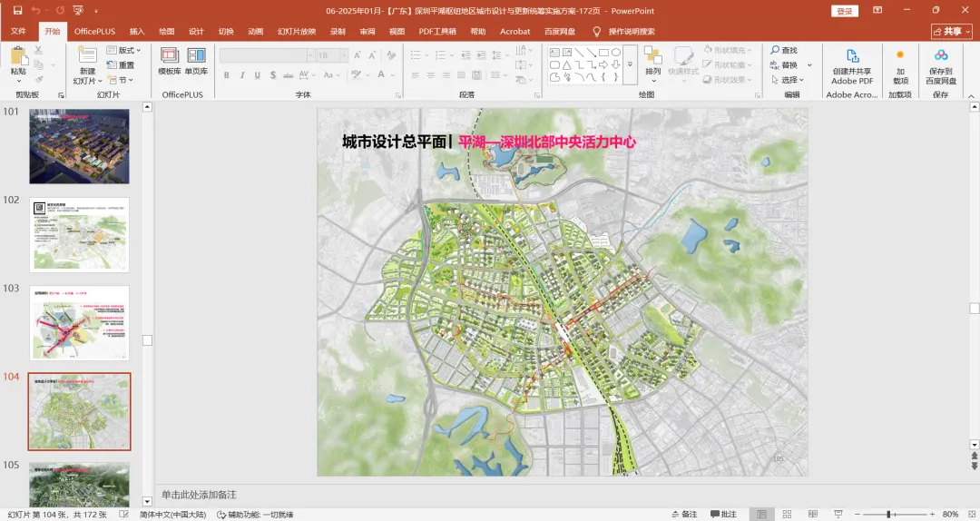Open the font name combo box
The height and width of the screenshot is (521, 980).
(267, 55)
